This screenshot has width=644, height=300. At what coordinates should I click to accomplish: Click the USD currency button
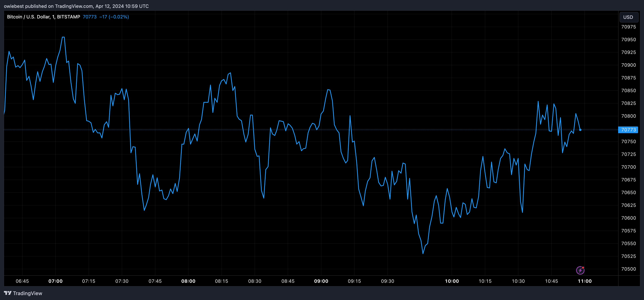click(x=629, y=17)
